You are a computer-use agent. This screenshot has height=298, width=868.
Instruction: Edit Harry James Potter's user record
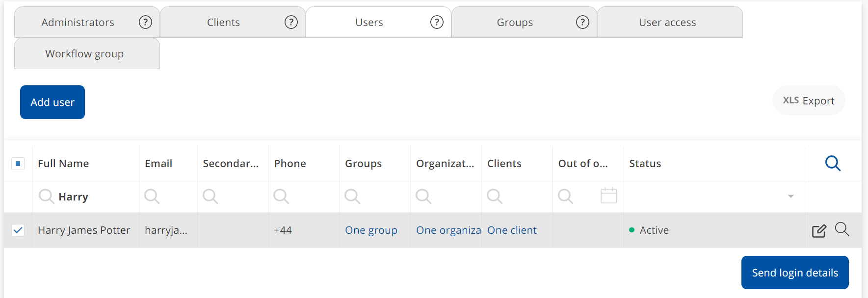click(x=819, y=230)
